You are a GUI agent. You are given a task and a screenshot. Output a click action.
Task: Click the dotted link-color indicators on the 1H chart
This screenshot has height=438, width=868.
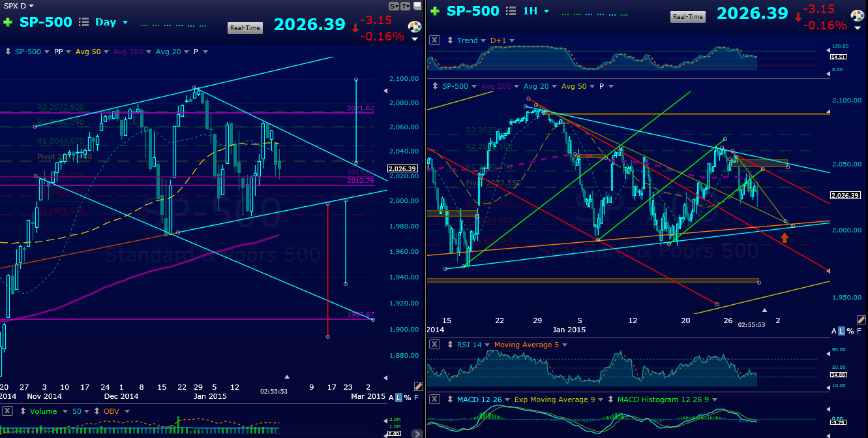[595, 13]
